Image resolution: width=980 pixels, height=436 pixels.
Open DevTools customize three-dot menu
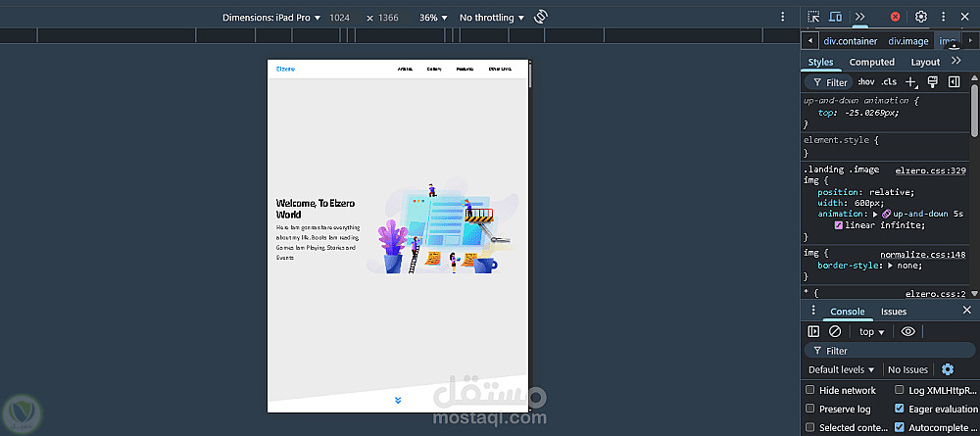(x=944, y=17)
